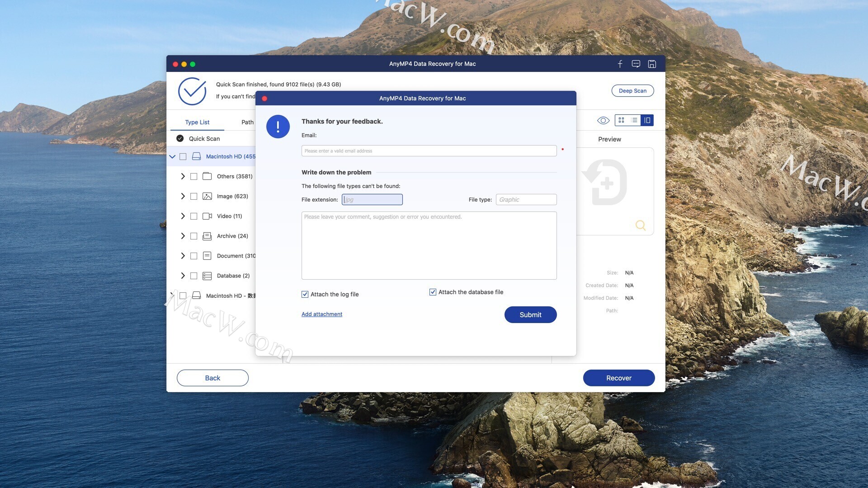Image resolution: width=868 pixels, height=488 pixels.
Task: Click the Document category icon
Action: click(x=207, y=256)
